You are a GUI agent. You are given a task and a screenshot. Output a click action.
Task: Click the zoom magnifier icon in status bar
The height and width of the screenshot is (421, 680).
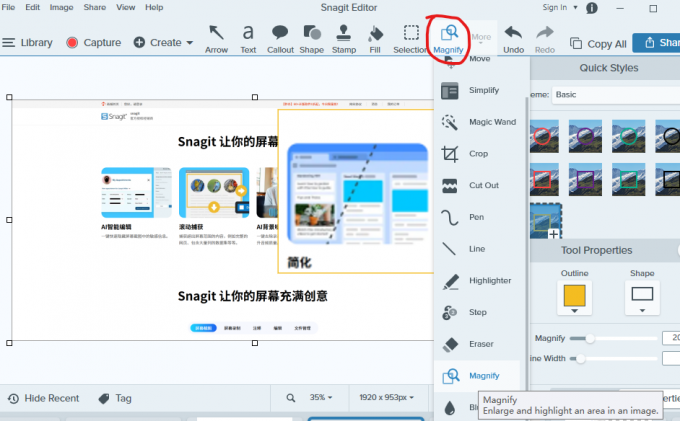(291, 398)
